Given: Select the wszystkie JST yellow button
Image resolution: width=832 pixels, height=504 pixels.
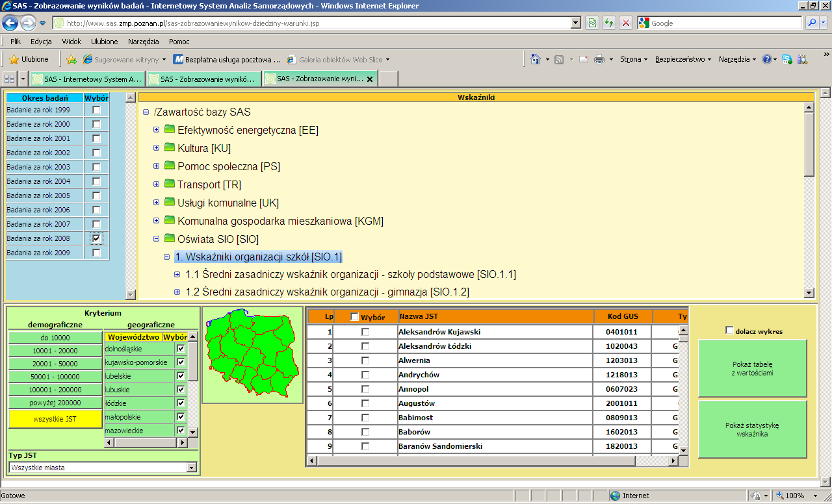Looking at the screenshot, I should 55,419.
